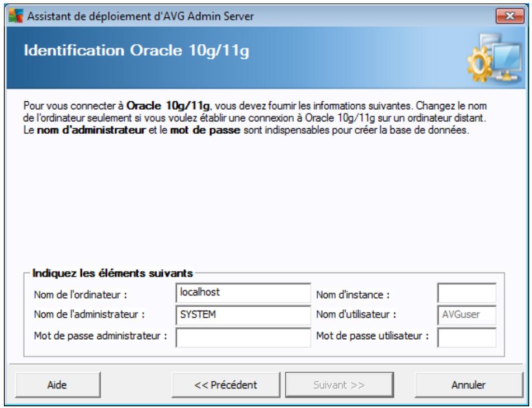Focus the Nom de l'ordinateur field
The image size is (532, 408).
click(x=243, y=293)
